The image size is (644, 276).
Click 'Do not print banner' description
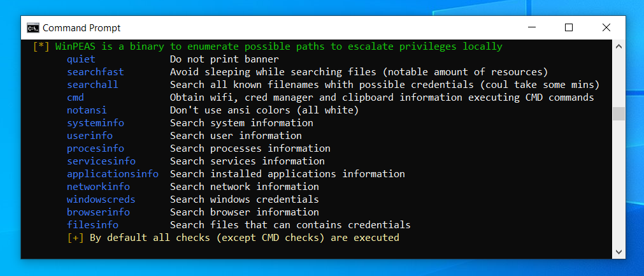click(x=224, y=59)
